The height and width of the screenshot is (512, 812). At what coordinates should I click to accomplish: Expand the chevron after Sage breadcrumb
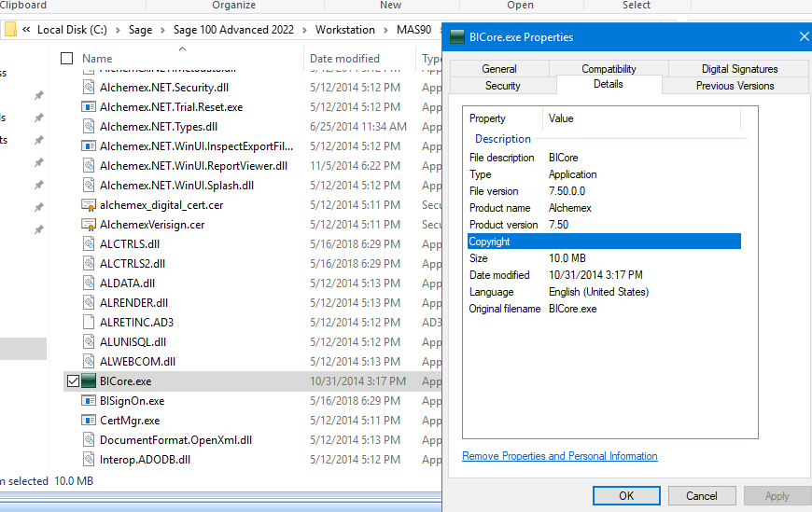(162, 30)
